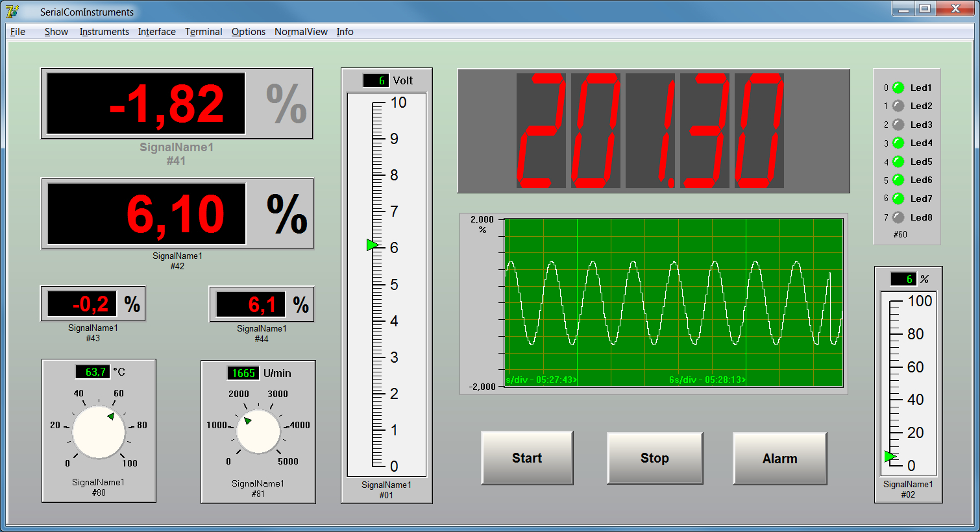The image size is (980, 532).
Task: Click the green pointer arrow on the Volt slider
Action: [371, 245]
